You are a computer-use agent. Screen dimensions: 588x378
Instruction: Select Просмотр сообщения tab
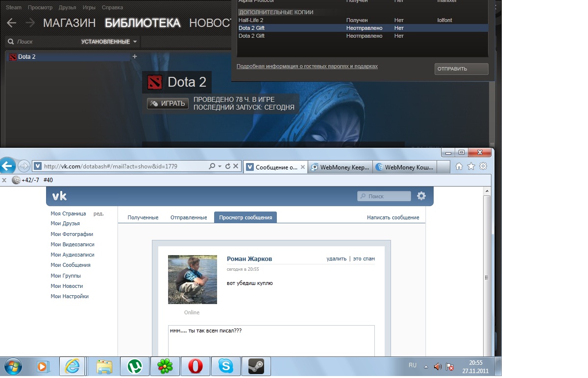[x=245, y=217]
